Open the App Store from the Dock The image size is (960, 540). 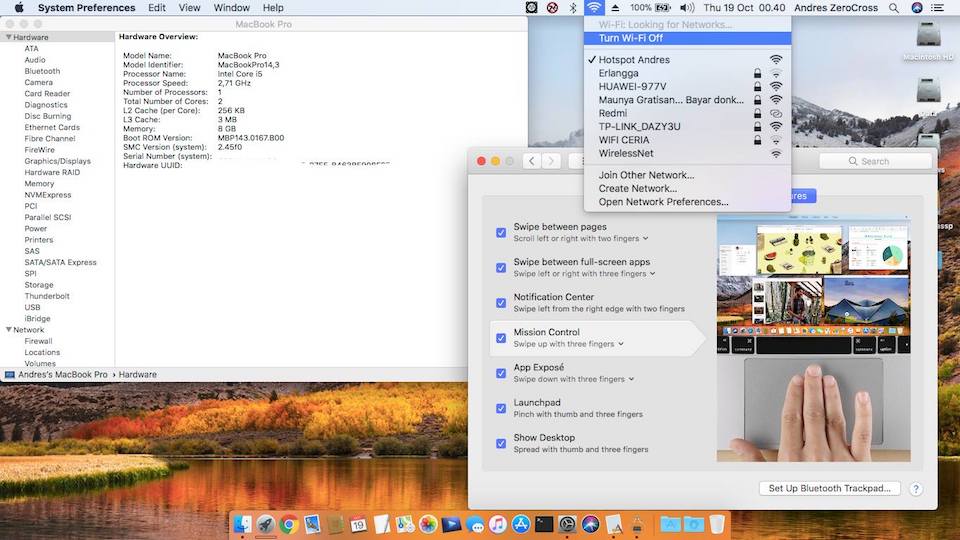521,524
